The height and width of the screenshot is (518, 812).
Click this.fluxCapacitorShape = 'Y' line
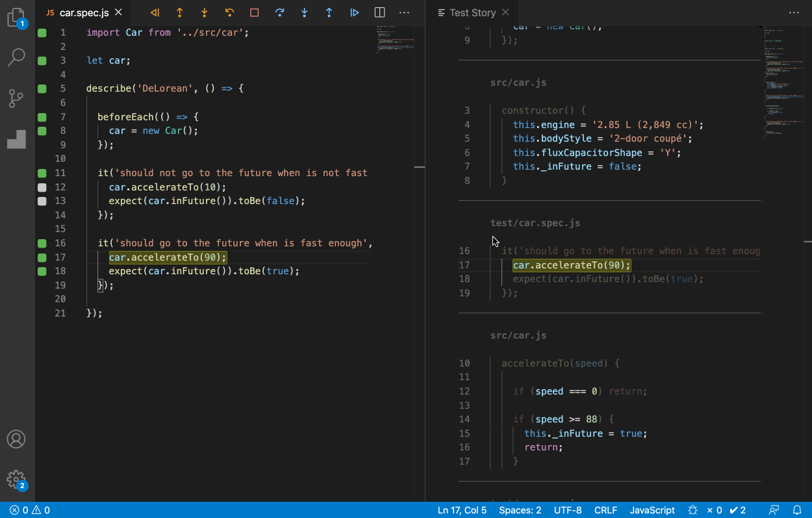[597, 153]
